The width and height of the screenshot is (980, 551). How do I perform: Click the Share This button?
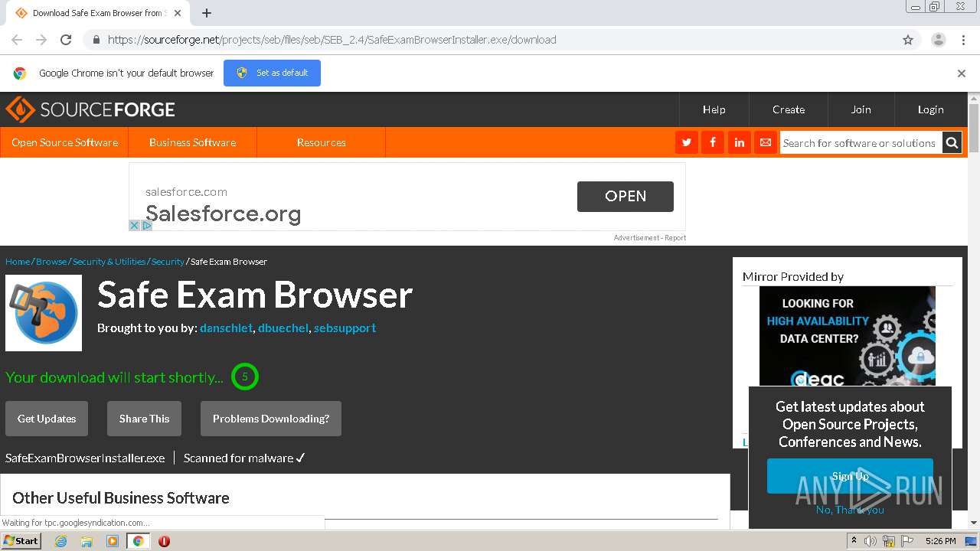[x=144, y=419]
